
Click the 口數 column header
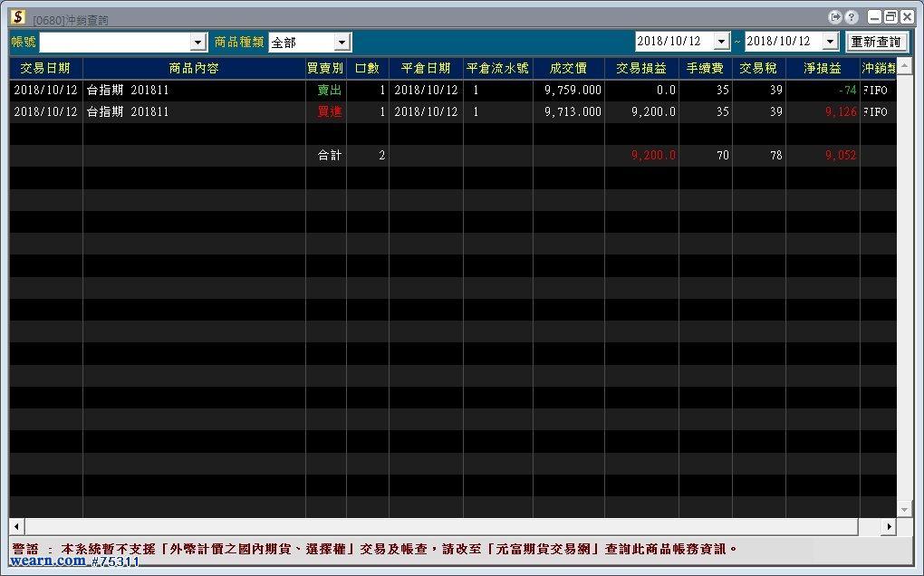point(367,68)
